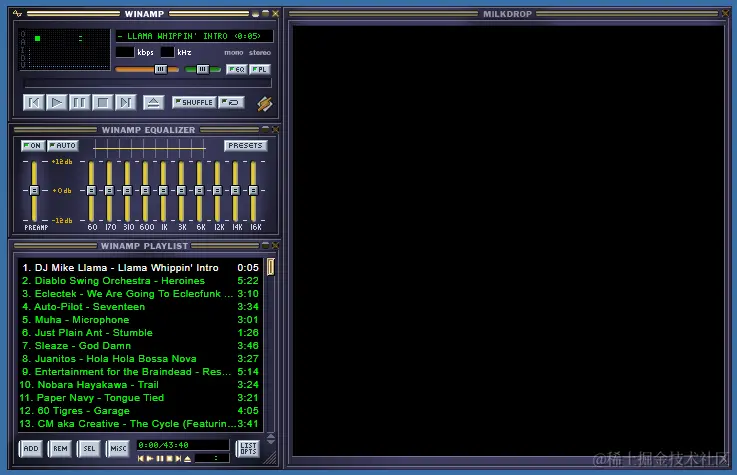
Task: Click the 170 Hz band slider
Action: tap(109, 190)
